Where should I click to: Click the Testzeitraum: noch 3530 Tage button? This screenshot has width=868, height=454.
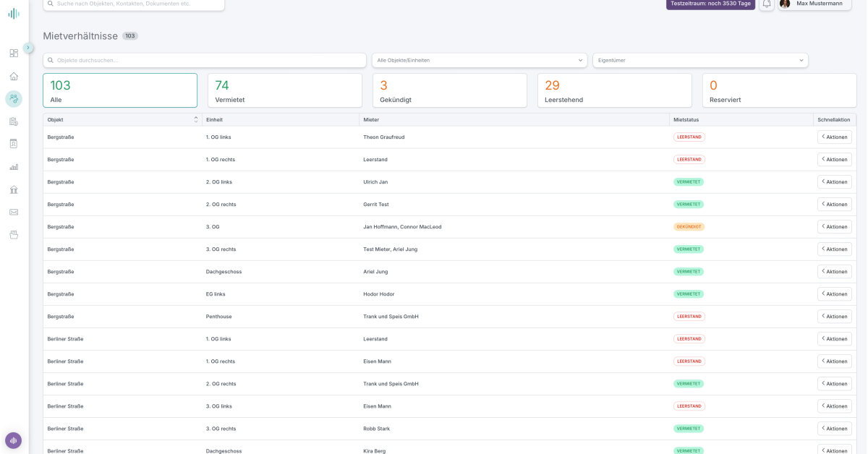coord(710,4)
